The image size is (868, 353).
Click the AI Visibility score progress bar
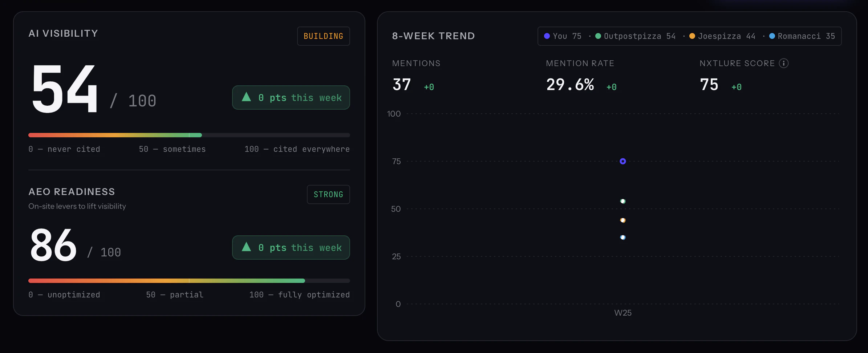click(x=189, y=135)
